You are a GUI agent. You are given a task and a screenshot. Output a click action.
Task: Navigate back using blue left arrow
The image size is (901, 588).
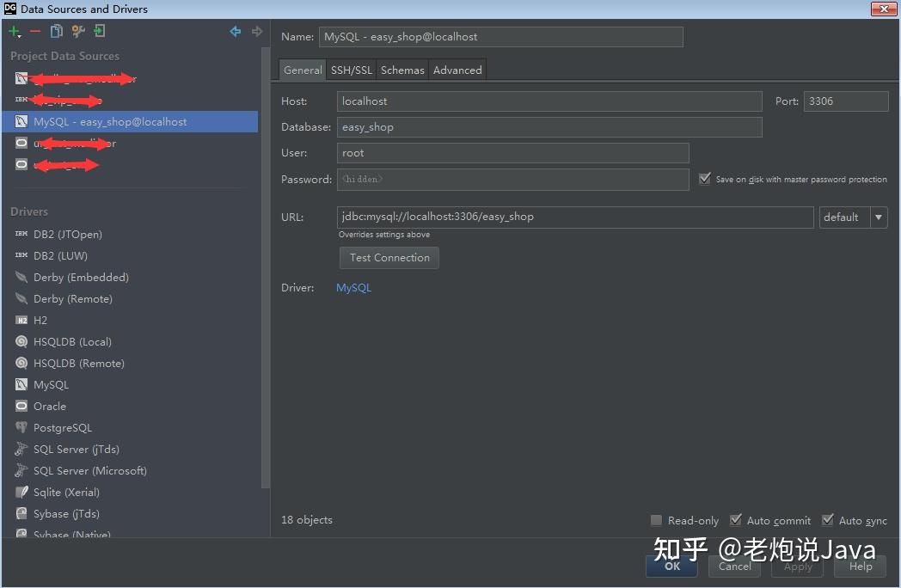(235, 31)
